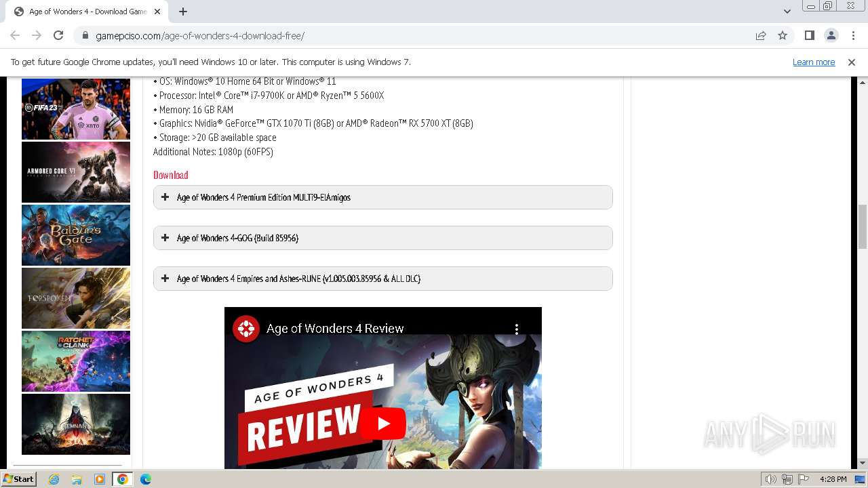Screen dimensions: 868x488
Task: Bookmark this tab star icon
Action: [x=783, y=35]
